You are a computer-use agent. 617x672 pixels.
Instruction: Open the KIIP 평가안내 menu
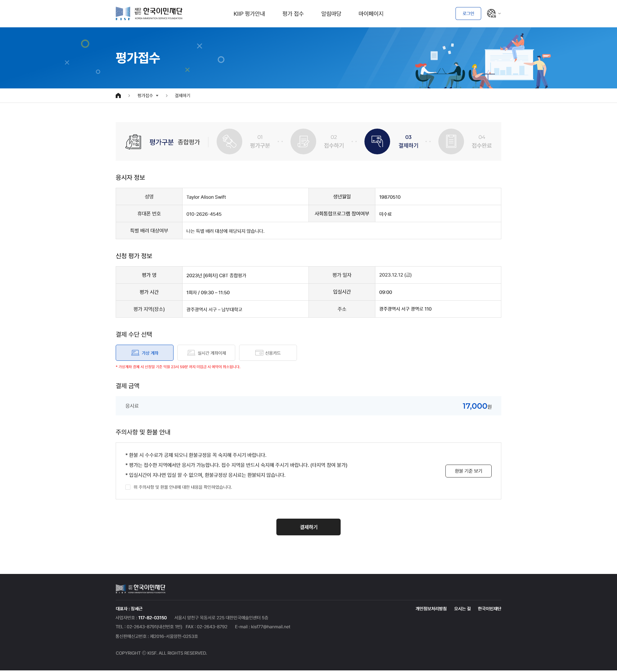click(249, 14)
